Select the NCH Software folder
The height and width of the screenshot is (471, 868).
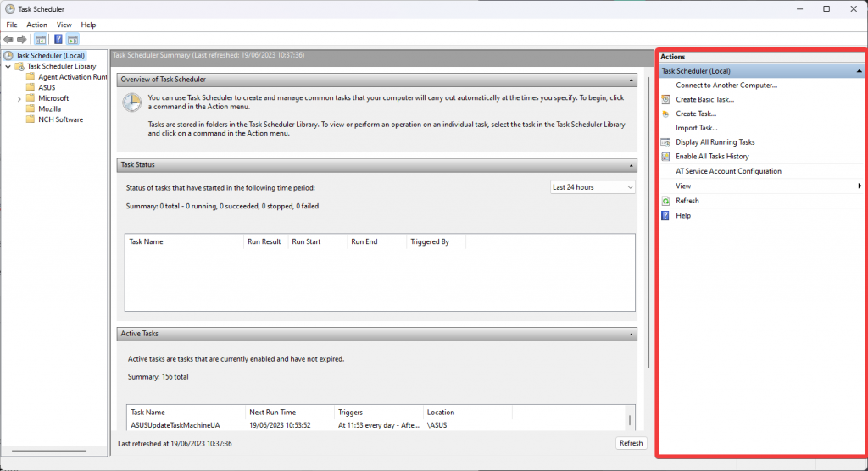[x=60, y=119]
